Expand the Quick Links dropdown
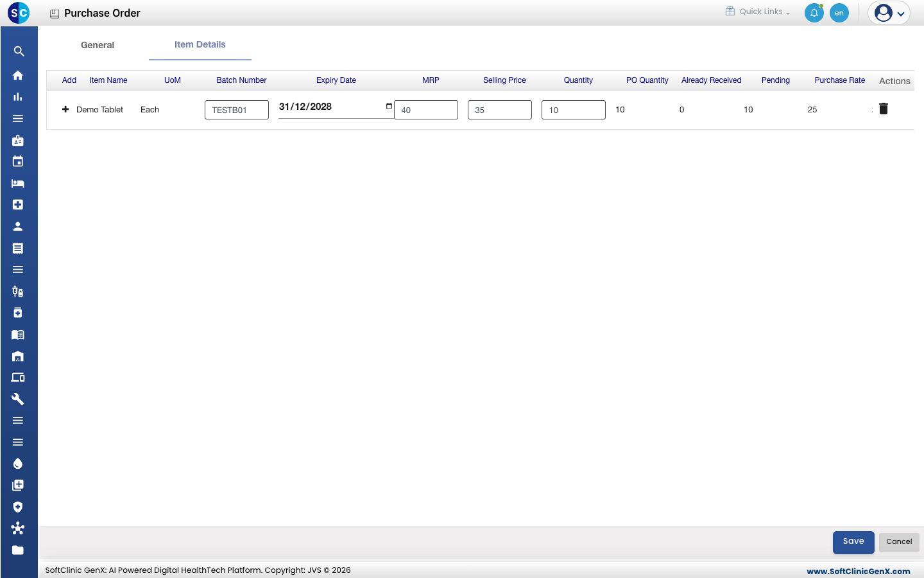Image resolution: width=924 pixels, height=578 pixels. pyautogui.click(x=758, y=12)
